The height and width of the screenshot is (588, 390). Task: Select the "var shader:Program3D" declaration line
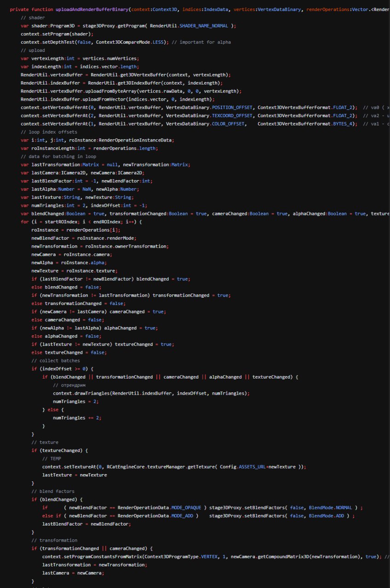pyautogui.click(x=128, y=26)
